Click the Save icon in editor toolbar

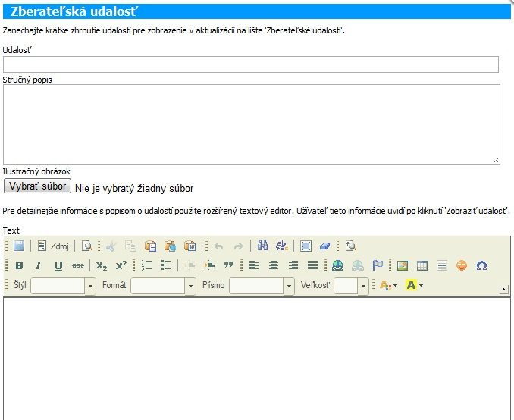(x=19, y=246)
